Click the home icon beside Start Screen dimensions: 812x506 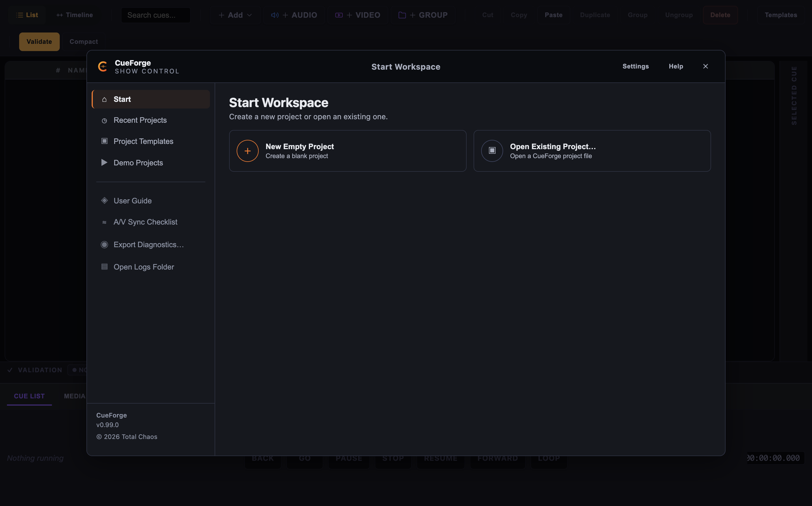[104, 100]
